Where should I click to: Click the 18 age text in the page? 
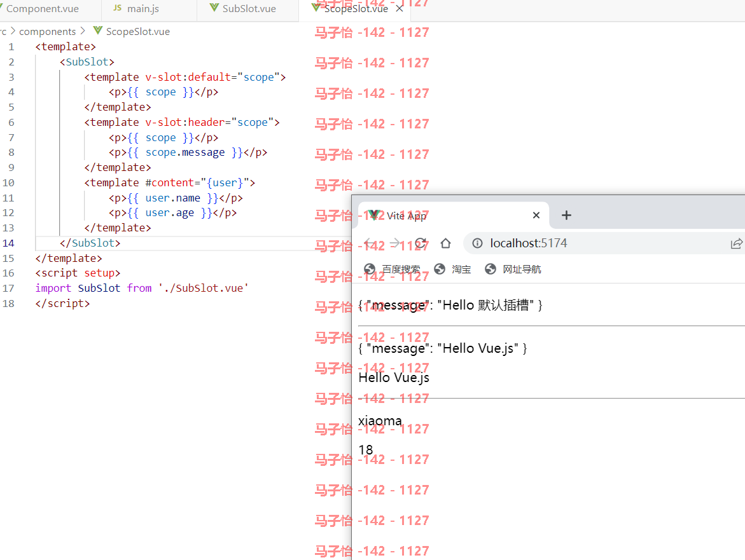(366, 449)
